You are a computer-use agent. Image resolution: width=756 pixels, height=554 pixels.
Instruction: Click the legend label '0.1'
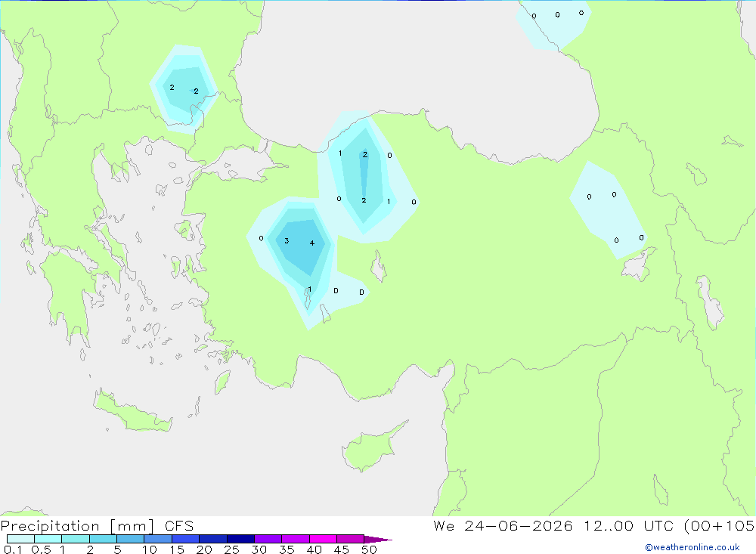[x=13, y=549]
